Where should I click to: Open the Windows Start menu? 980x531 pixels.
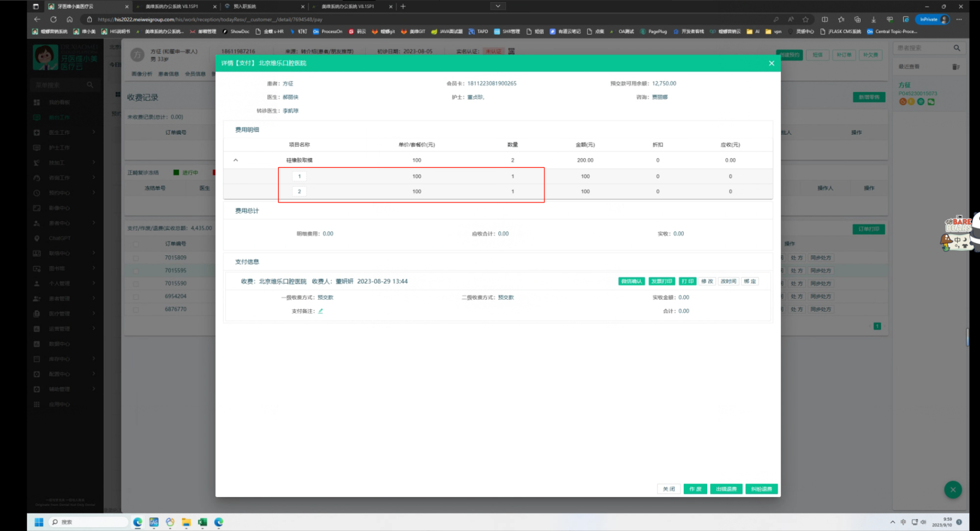tap(39, 522)
